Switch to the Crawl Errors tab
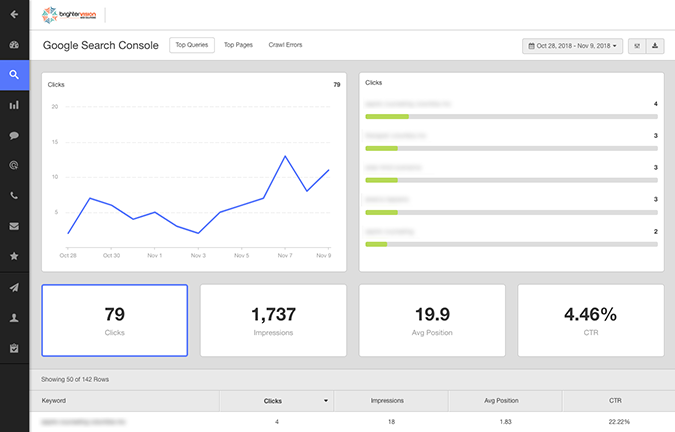The width and height of the screenshot is (675, 432). pyautogui.click(x=285, y=45)
